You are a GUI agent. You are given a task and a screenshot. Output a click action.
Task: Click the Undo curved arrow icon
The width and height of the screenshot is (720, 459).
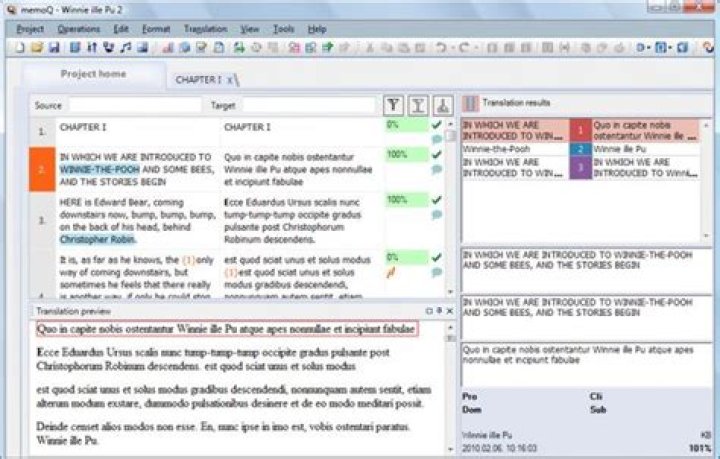pyautogui.click(x=441, y=47)
